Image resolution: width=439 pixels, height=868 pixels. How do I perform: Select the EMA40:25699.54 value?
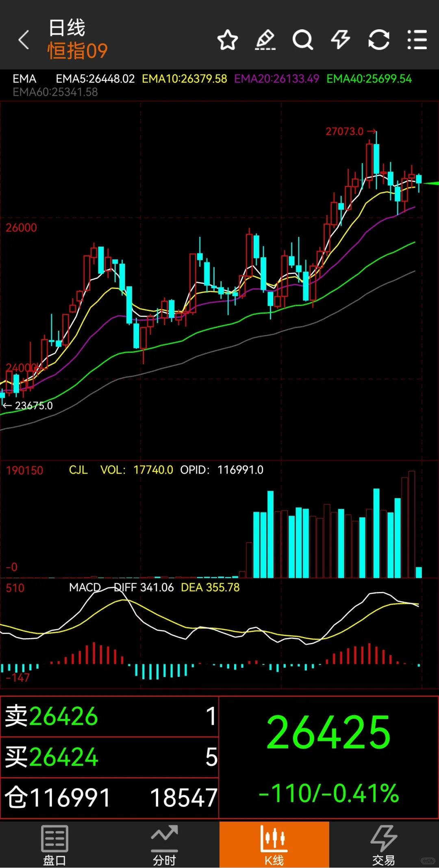tap(369, 79)
